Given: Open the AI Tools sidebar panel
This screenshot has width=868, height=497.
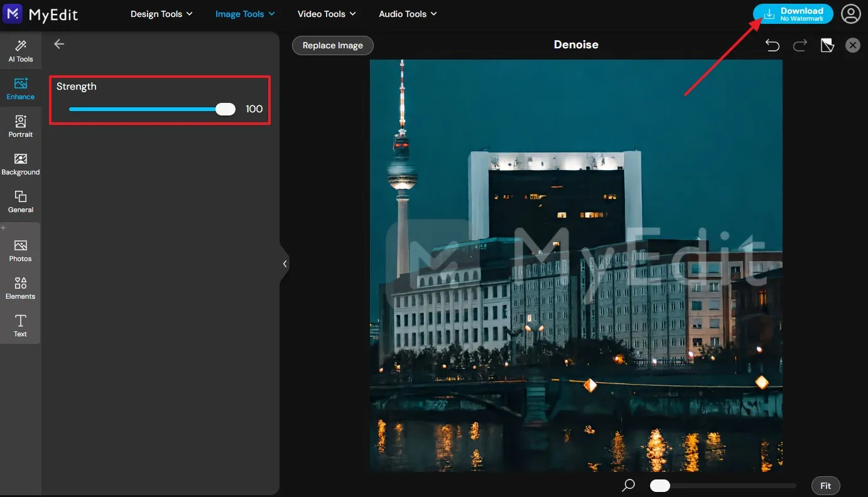Looking at the screenshot, I should click(21, 50).
